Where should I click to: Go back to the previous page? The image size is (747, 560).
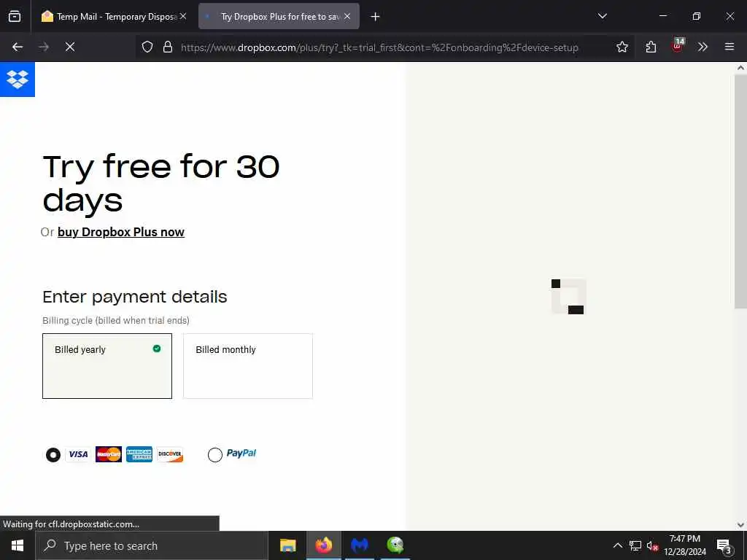18,47
